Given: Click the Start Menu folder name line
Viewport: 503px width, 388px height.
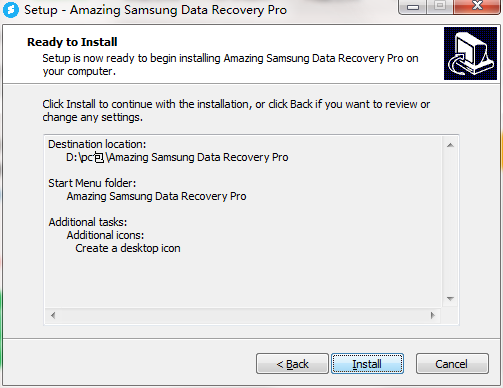Looking at the screenshot, I should [x=156, y=196].
